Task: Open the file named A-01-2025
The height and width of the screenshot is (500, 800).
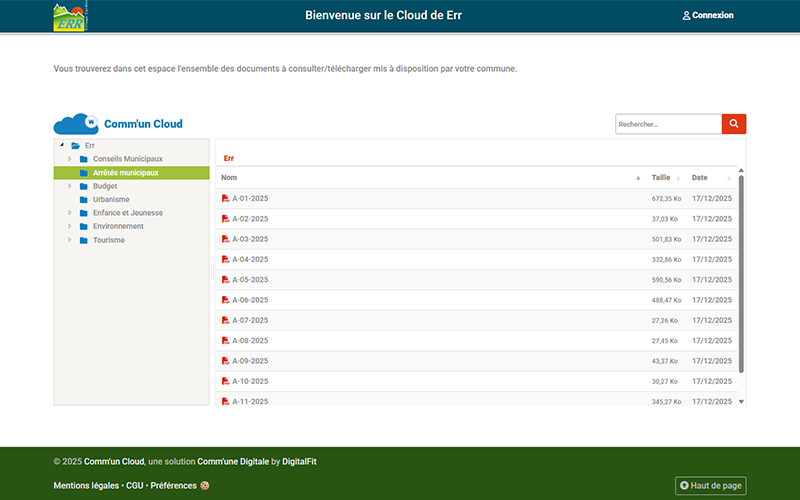Action: point(250,198)
